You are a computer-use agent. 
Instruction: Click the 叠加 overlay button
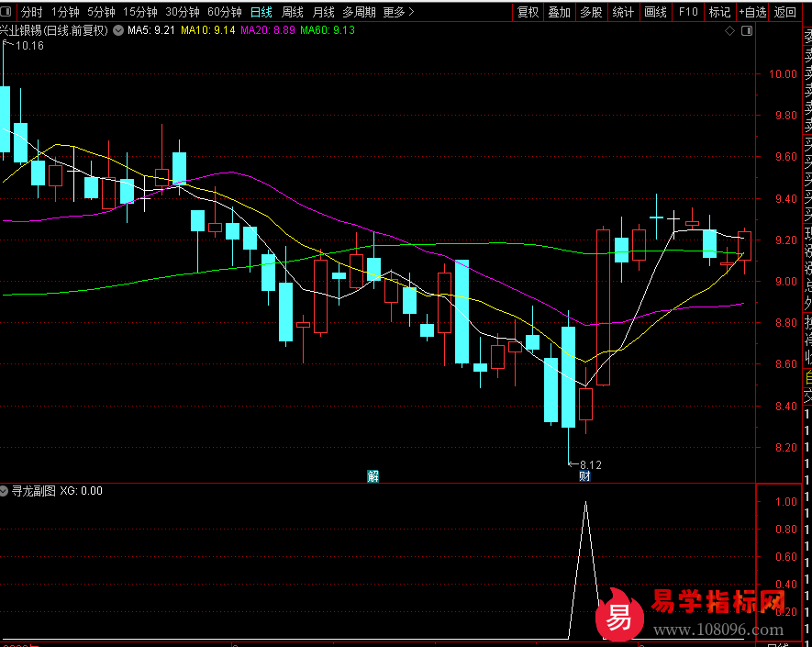[560, 12]
